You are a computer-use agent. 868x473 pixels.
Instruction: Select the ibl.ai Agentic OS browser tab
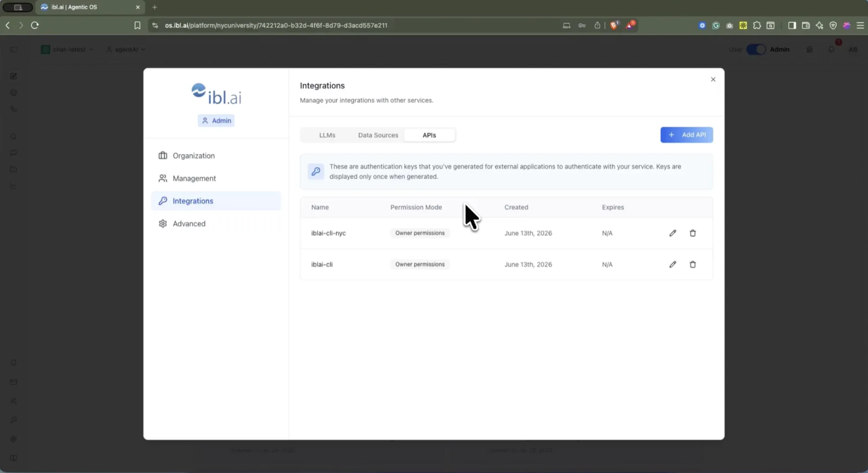click(x=90, y=7)
